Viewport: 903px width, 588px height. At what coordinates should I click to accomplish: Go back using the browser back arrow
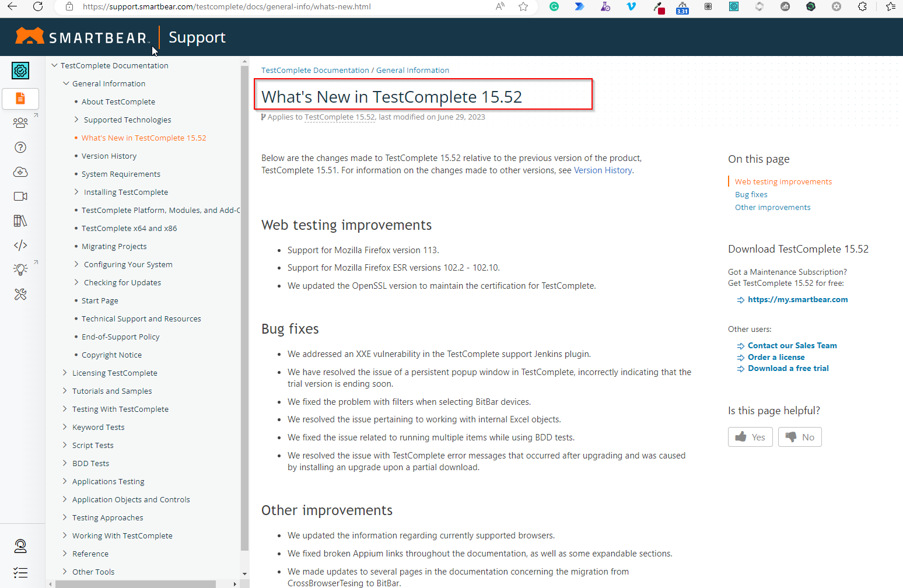click(x=12, y=6)
